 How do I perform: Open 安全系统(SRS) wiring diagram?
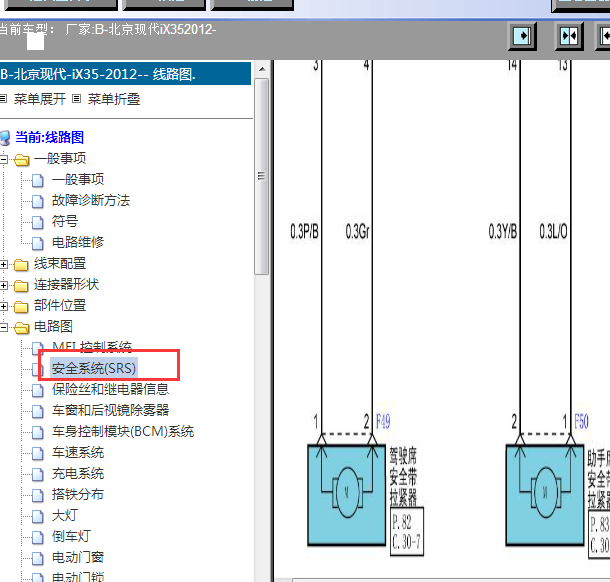[x=94, y=368]
